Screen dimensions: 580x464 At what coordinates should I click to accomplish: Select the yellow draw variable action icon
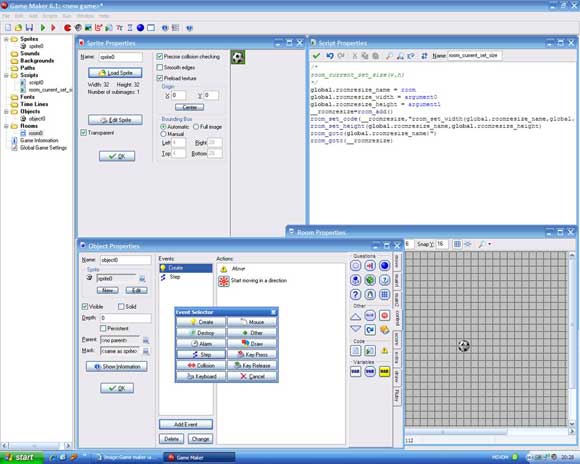[385, 371]
